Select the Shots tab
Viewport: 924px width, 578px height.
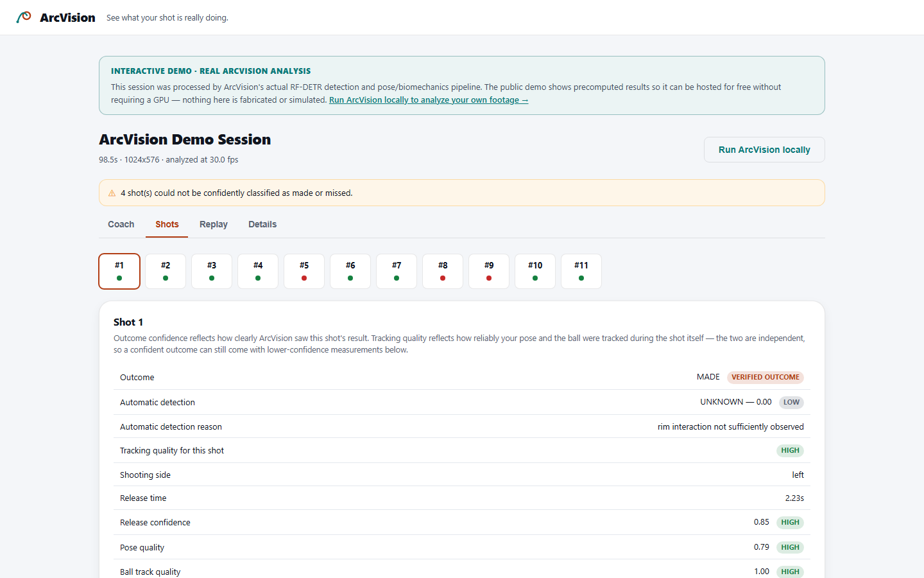coord(167,224)
